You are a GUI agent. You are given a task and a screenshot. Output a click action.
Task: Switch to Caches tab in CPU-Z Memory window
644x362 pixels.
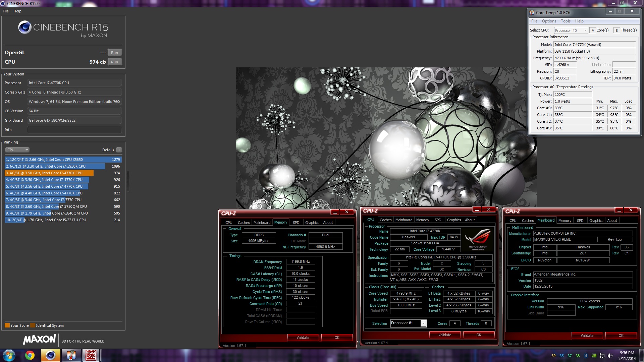(x=244, y=223)
